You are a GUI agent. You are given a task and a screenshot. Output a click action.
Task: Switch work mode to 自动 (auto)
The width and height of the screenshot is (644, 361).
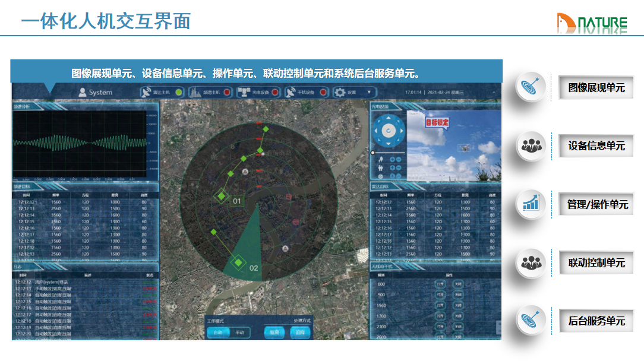pyautogui.click(x=219, y=332)
